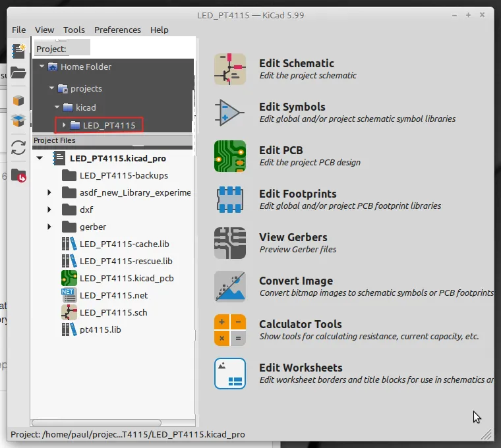Open the Preferences menu
Screen dimensions: 501x448
(117, 30)
